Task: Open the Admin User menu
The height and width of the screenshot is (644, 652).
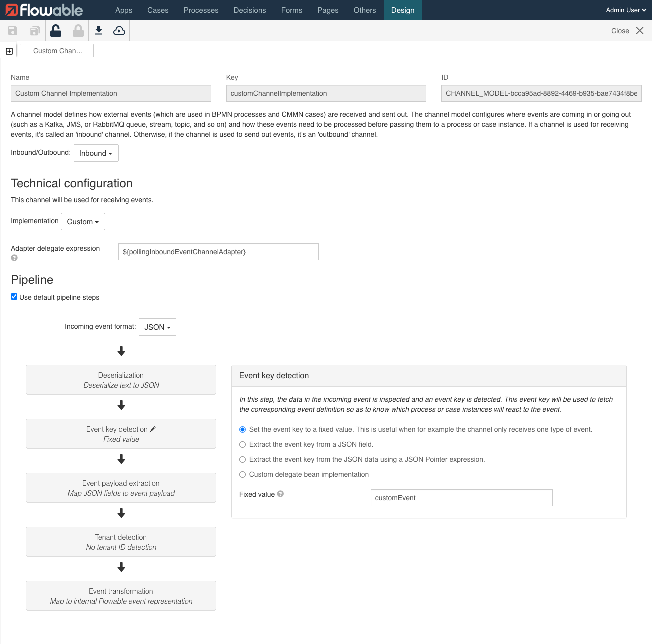Action: [625, 10]
